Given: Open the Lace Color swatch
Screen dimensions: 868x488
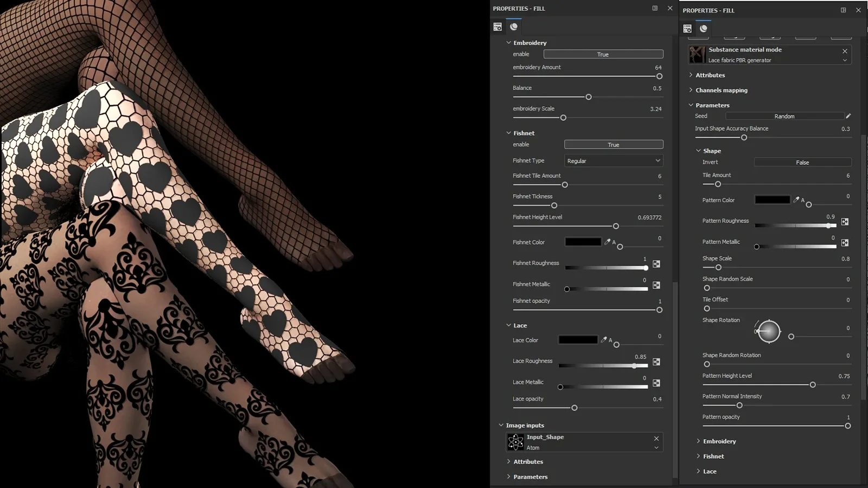Looking at the screenshot, I should [577, 339].
